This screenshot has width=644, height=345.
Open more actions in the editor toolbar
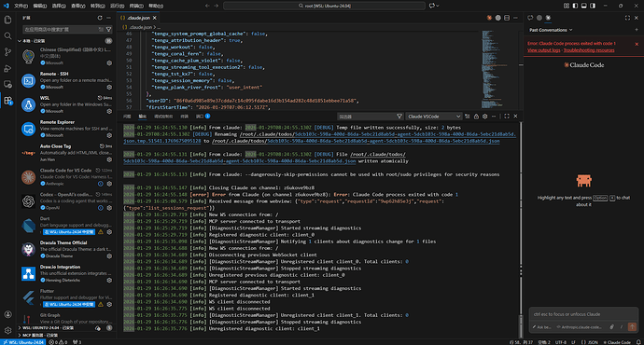pyautogui.click(x=516, y=18)
